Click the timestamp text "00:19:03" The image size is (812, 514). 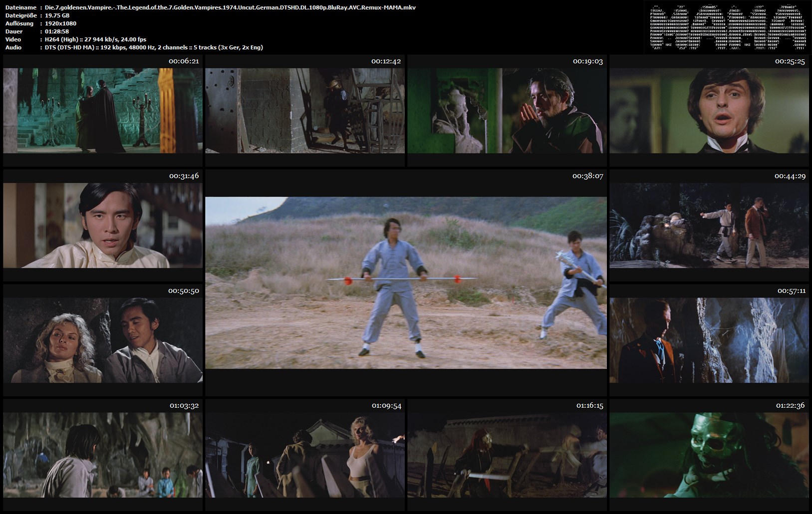click(x=588, y=61)
